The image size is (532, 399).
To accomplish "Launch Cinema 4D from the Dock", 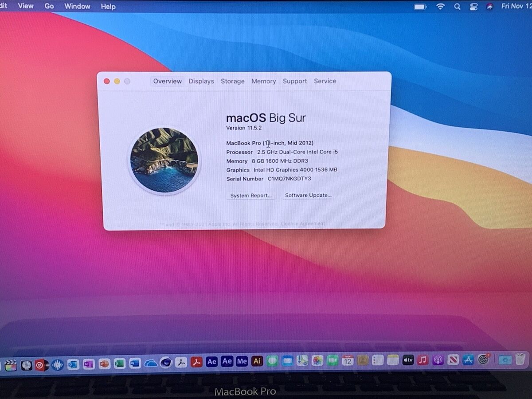I will coord(166,363).
